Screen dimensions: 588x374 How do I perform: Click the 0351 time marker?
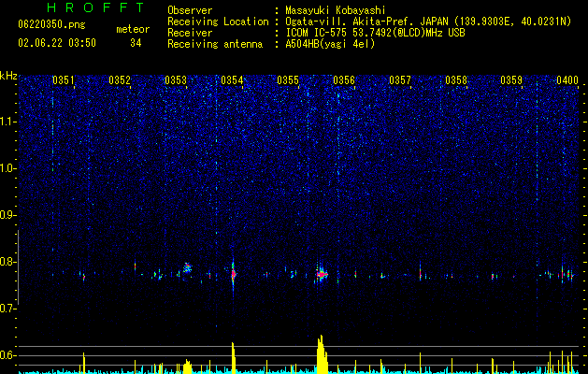coord(64,79)
